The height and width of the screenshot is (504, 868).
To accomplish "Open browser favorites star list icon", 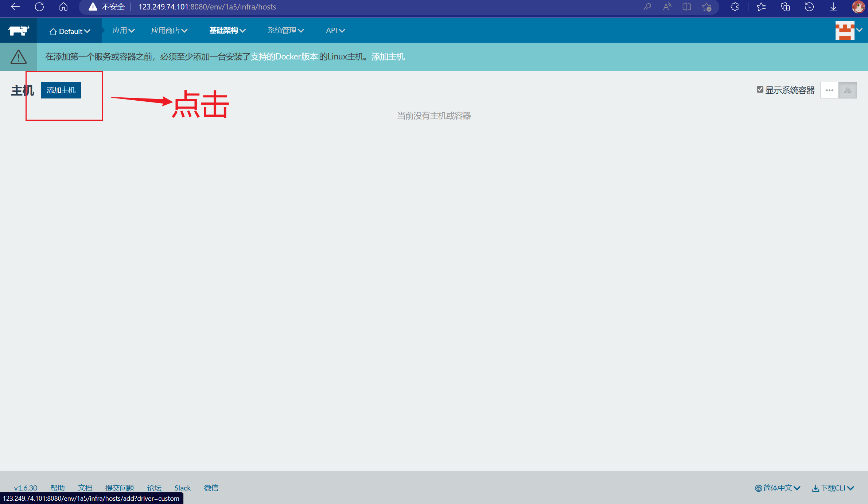I will pos(761,7).
